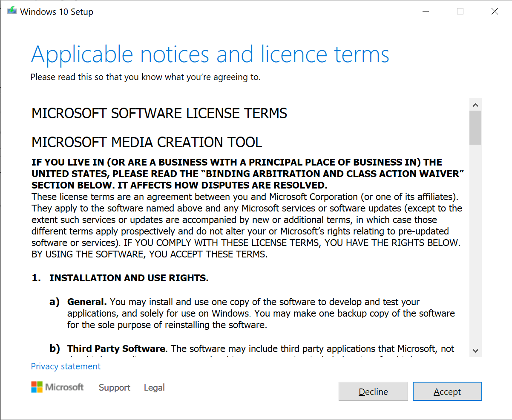The image size is (512, 420).
Task: Decline the licence terms
Action: click(x=373, y=391)
